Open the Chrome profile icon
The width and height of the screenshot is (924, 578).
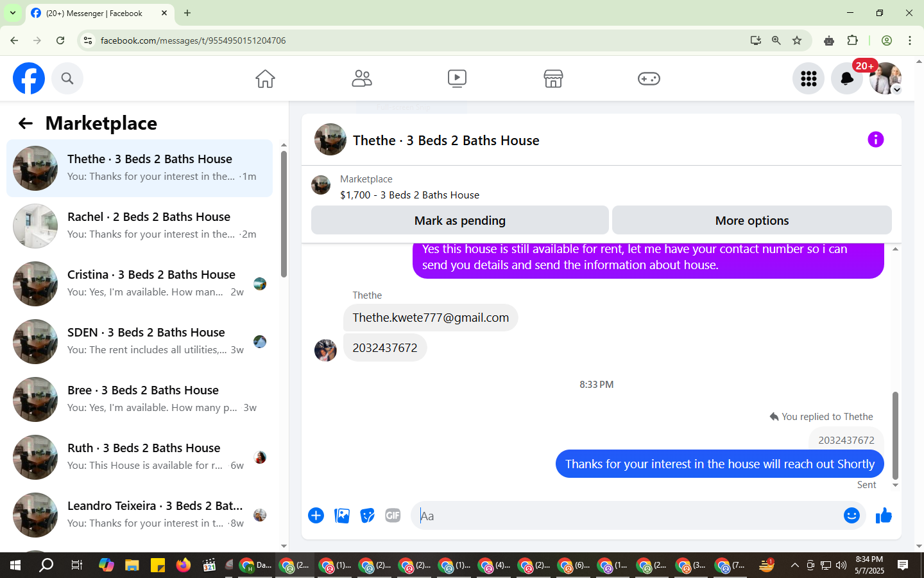coord(887,40)
